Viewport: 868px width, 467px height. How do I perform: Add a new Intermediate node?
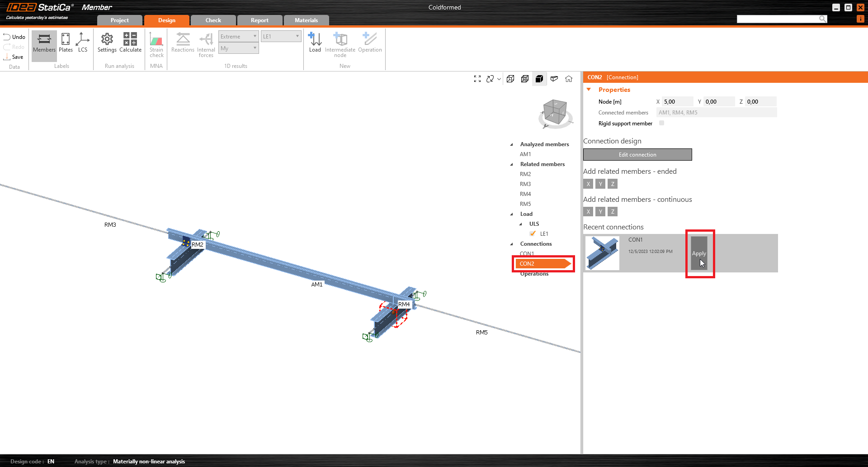pyautogui.click(x=340, y=45)
